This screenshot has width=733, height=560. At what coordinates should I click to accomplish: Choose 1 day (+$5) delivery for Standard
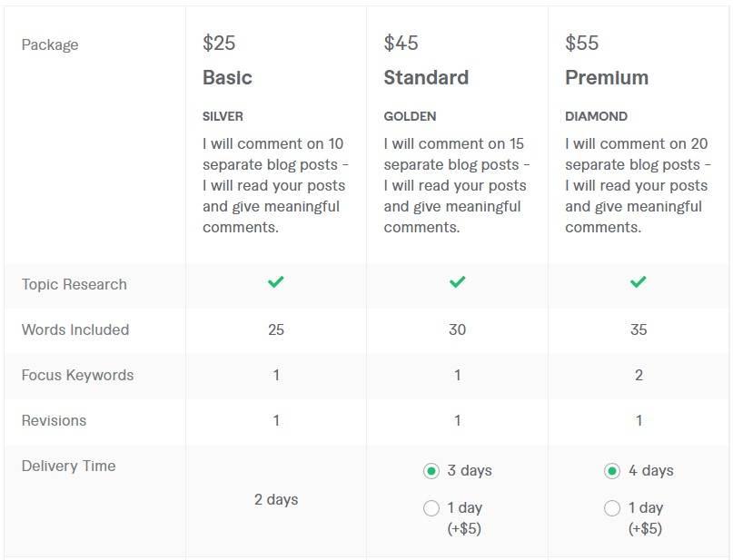(431, 508)
